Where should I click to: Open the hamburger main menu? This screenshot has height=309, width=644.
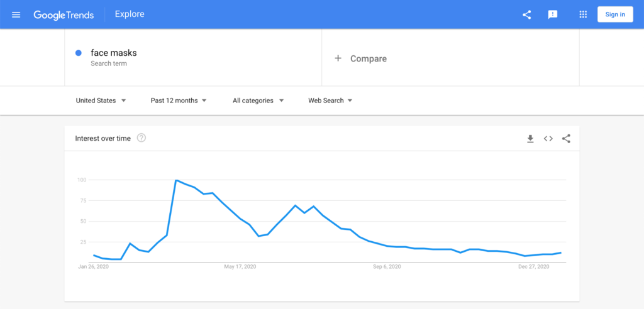16,15
